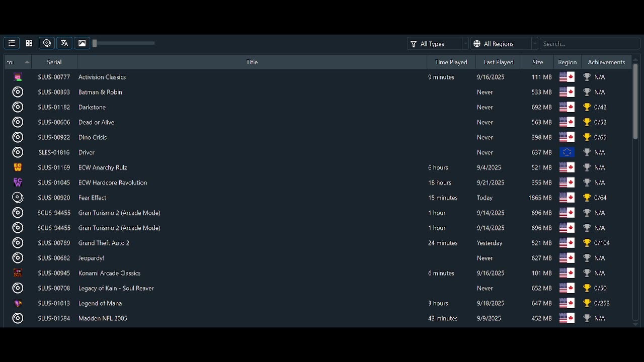Image resolution: width=644 pixels, height=362 pixels.
Task: Click the ECW Hardcore Revolution game icon
Action: coord(18,183)
